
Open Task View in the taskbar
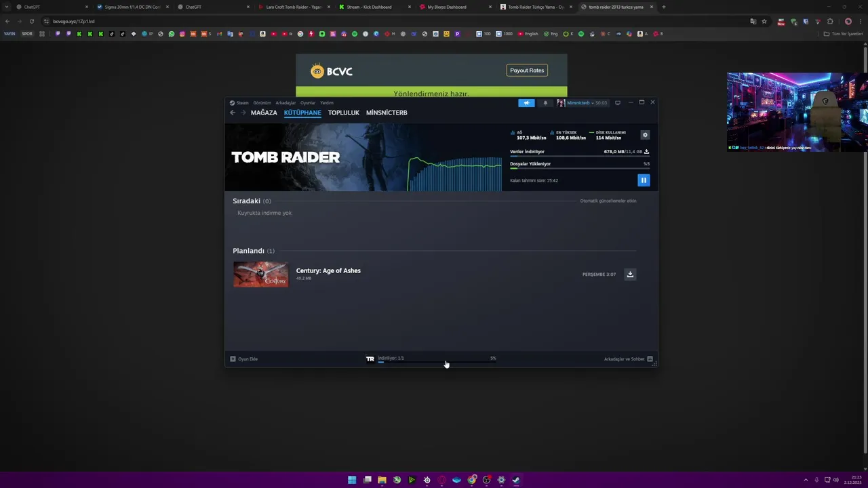(367, 480)
